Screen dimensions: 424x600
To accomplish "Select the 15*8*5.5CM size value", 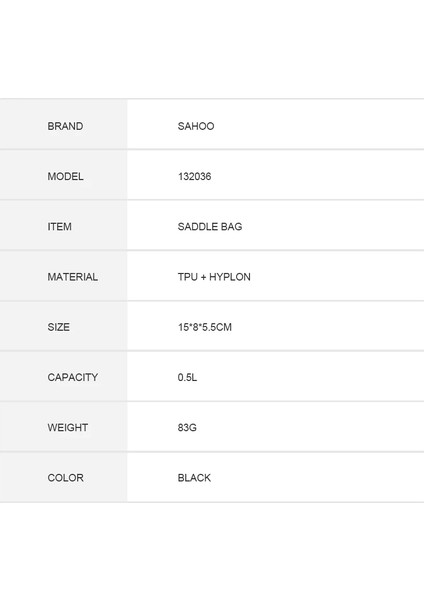I will [x=205, y=327].
